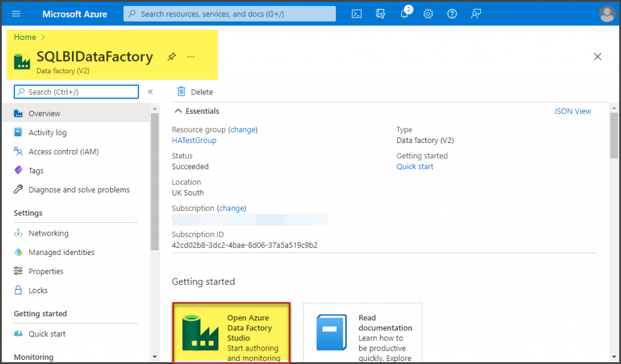Pin SQLBIDataFactory to dashboard
The width and height of the screenshot is (621, 364).
pos(172,56)
